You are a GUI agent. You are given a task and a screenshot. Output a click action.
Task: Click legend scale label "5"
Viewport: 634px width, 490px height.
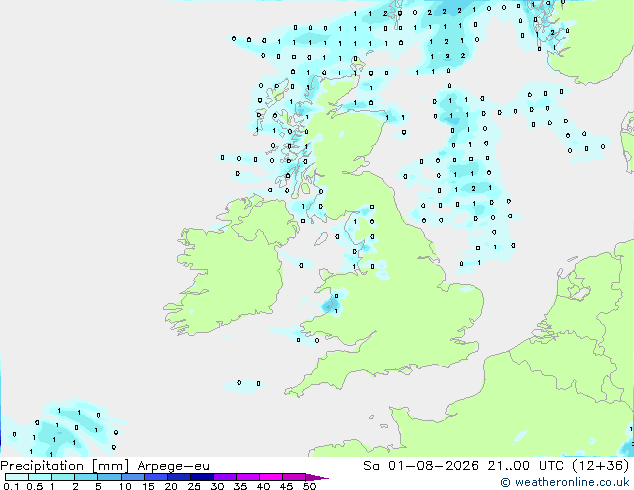(x=98, y=486)
